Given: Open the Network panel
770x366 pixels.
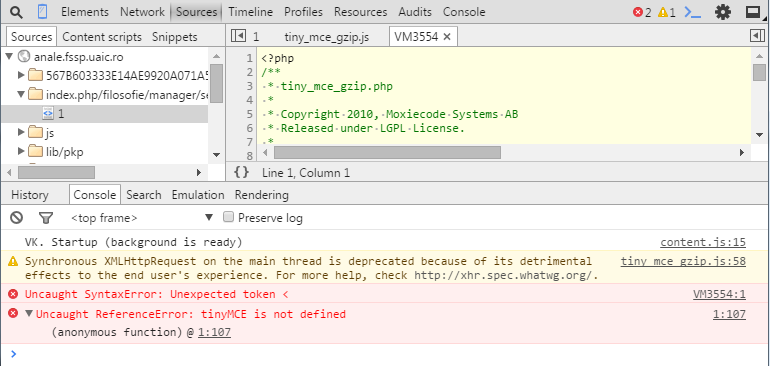Looking at the screenshot, I should pos(142,12).
